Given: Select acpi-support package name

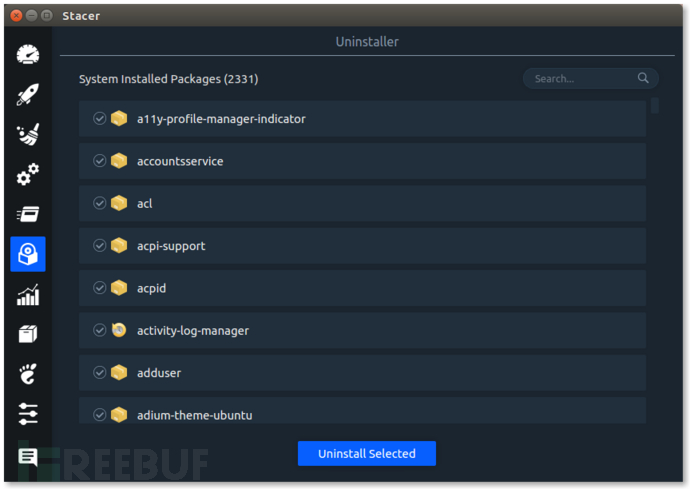Looking at the screenshot, I should click(171, 246).
